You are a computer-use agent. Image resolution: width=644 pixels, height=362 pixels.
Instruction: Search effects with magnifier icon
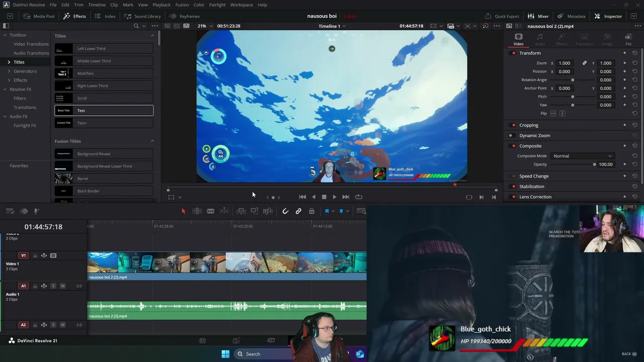coord(136,26)
